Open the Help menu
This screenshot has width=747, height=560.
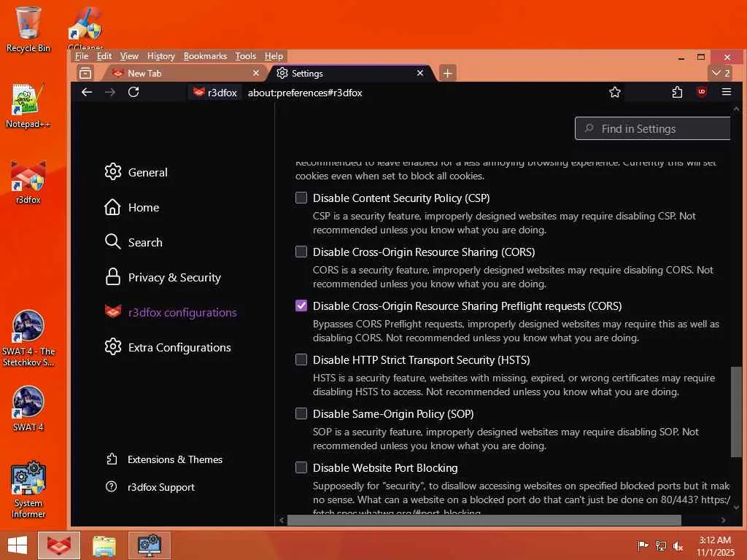[274, 56]
